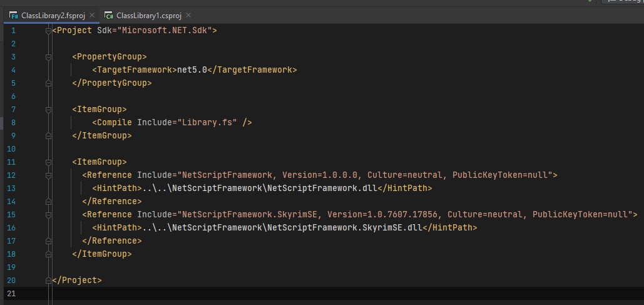Click the C# file icon on ClassLibrary1.csproj tab
The image size is (644, 305).
coord(109,16)
